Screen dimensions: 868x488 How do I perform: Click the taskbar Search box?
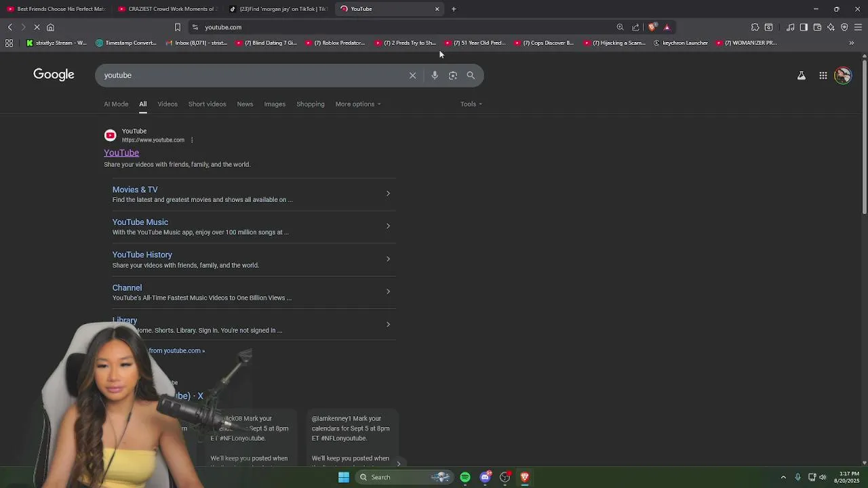tap(405, 477)
